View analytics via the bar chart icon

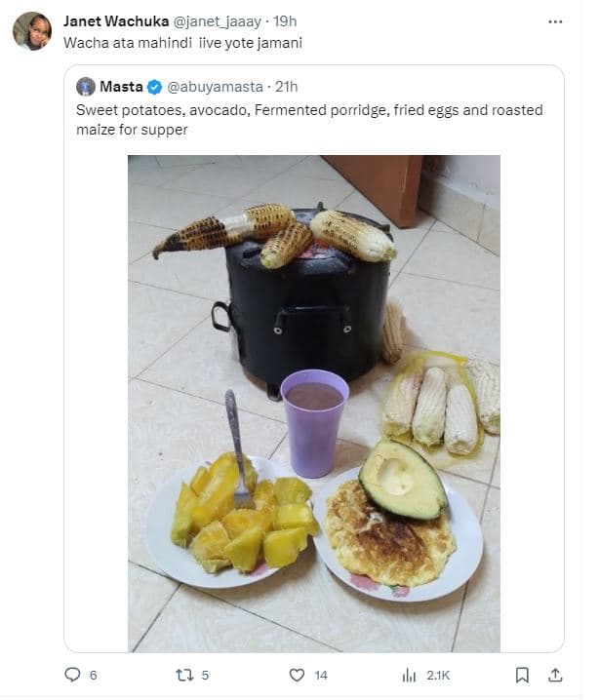click(x=410, y=675)
